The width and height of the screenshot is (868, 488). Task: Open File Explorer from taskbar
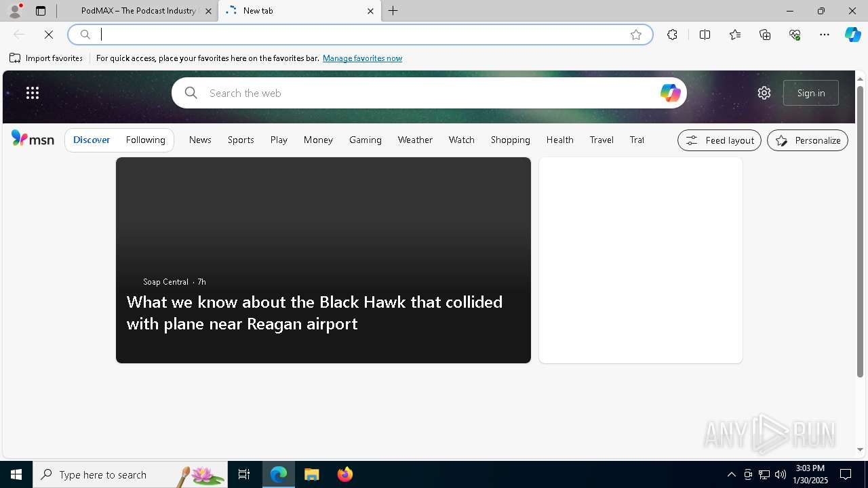pyautogui.click(x=311, y=474)
